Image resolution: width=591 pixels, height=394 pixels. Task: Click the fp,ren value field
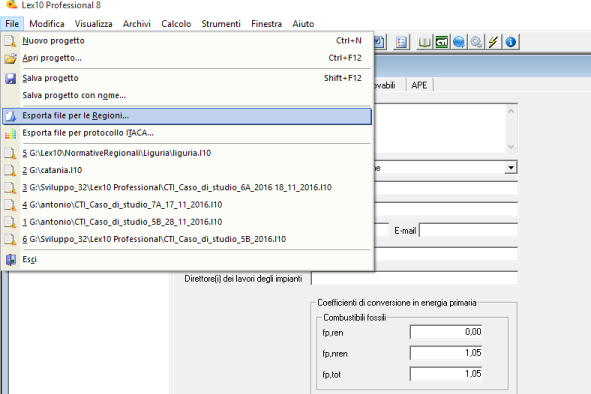click(x=446, y=332)
